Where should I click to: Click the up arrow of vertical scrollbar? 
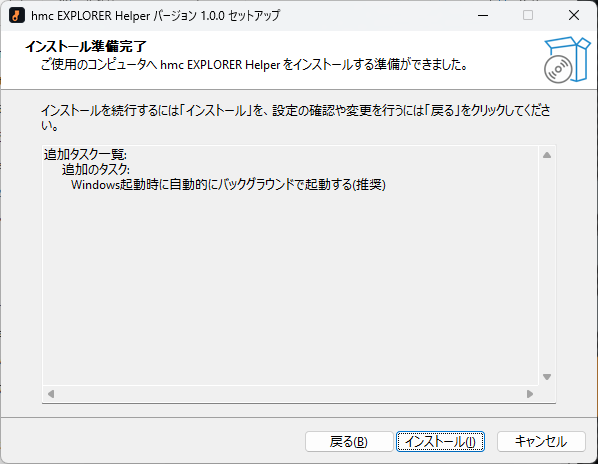(547, 155)
